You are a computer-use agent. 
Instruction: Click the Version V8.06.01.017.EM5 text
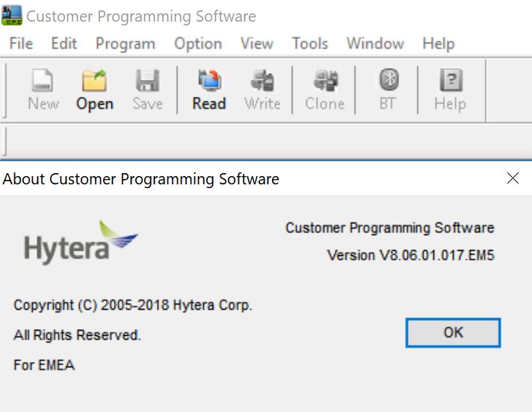click(410, 255)
